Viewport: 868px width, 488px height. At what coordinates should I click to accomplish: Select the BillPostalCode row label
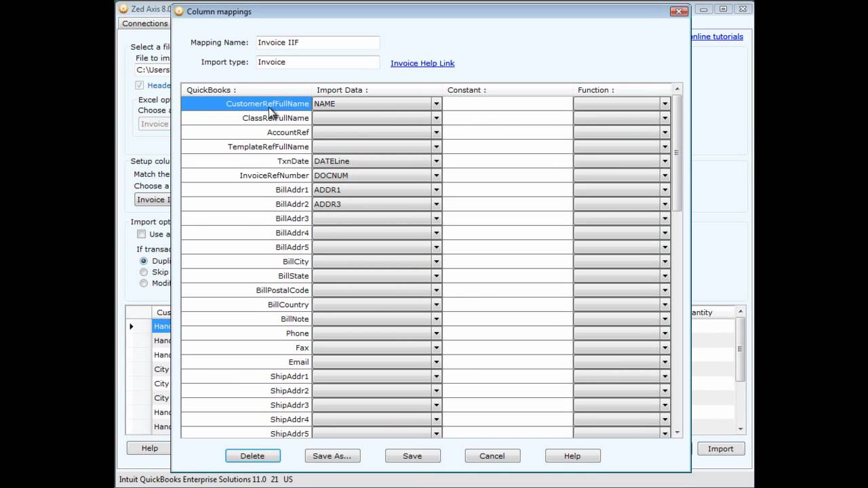pyautogui.click(x=246, y=290)
